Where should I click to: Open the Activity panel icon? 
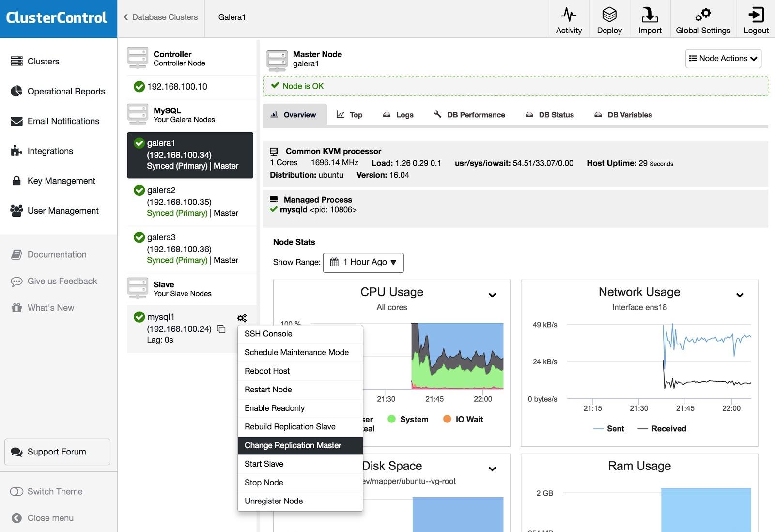(x=569, y=15)
